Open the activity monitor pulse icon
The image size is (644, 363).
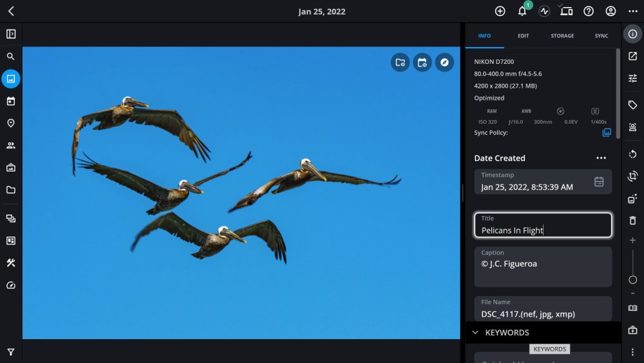[x=544, y=11]
